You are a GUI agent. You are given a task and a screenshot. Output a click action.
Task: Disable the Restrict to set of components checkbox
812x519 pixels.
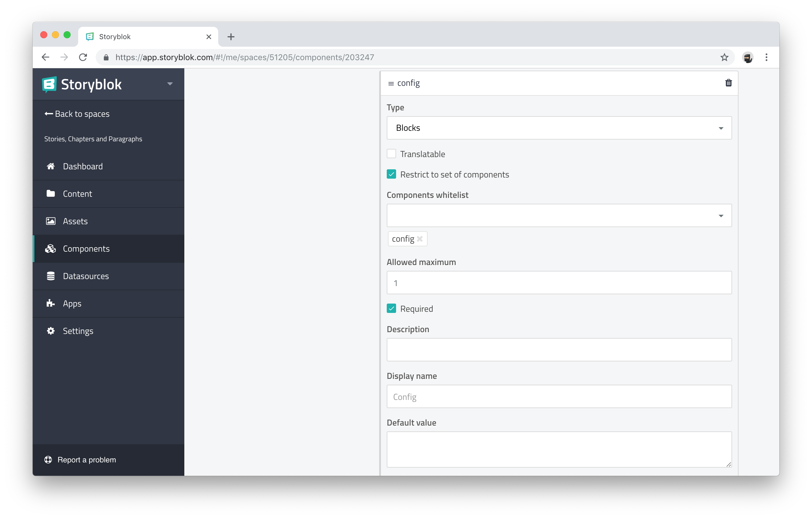[x=391, y=174]
